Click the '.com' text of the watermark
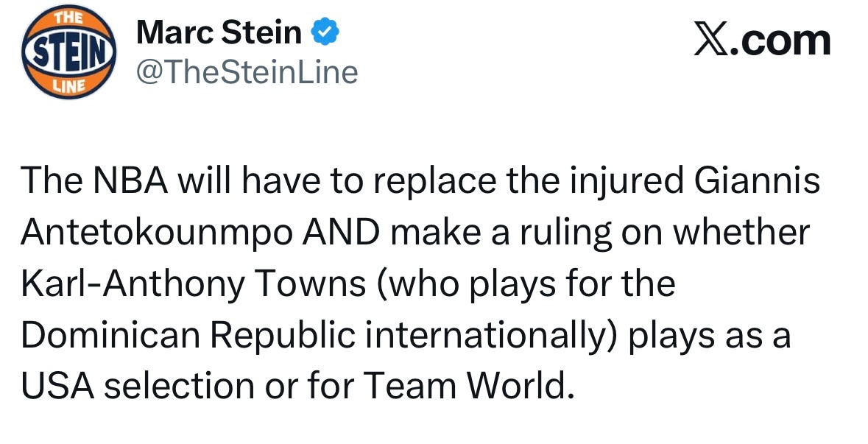868x444 pixels. point(780,41)
